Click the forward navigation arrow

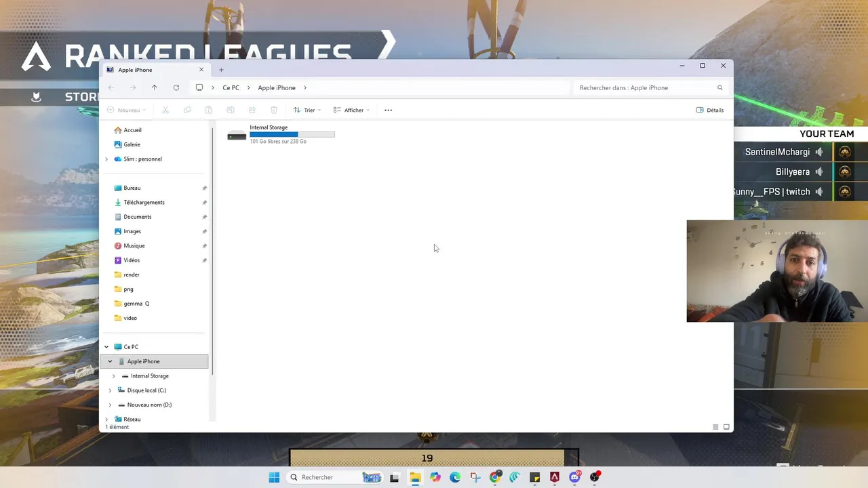[x=133, y=87]
